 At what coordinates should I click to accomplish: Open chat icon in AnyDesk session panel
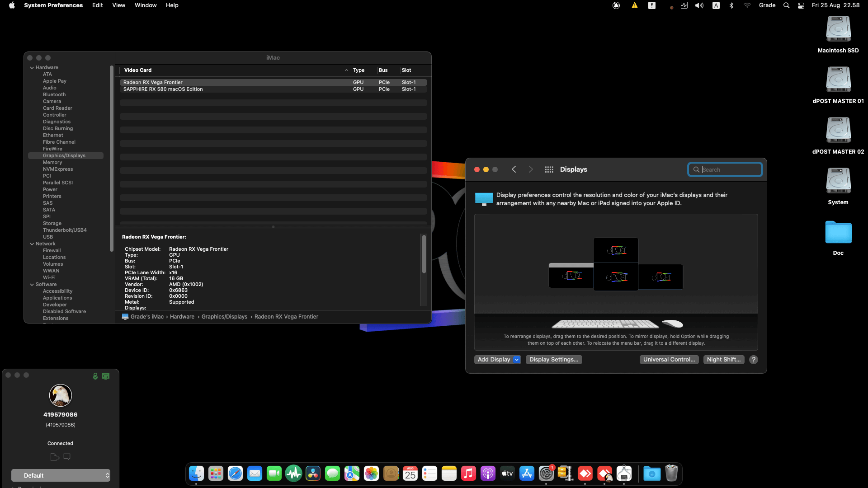coord(67,457)
